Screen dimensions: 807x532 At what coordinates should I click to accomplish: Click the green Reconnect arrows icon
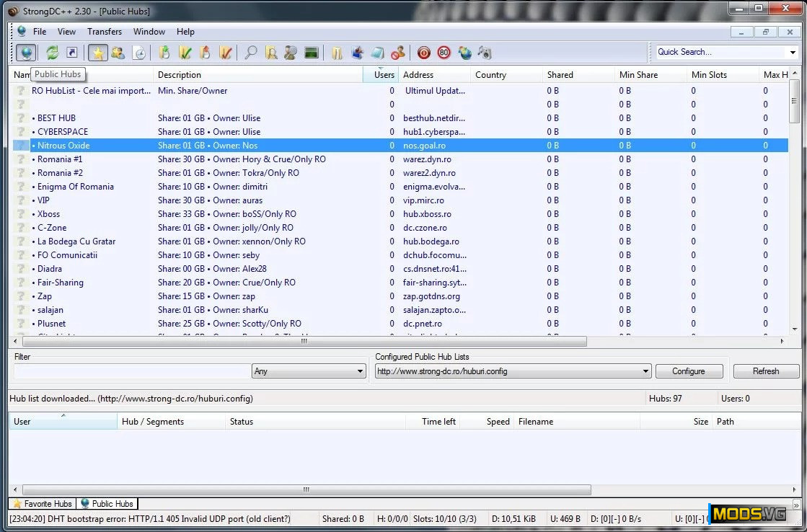pos(52,53)
